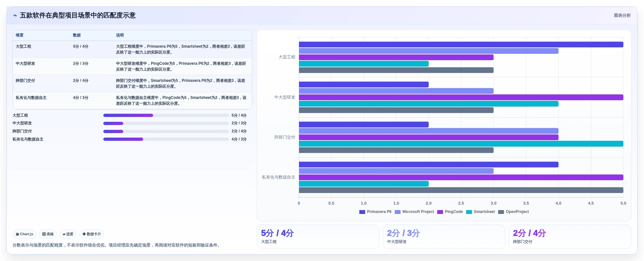The height and width of the screenshot is (261, 644).
Task: Click the 维度 column header
Action: (20, 35)
